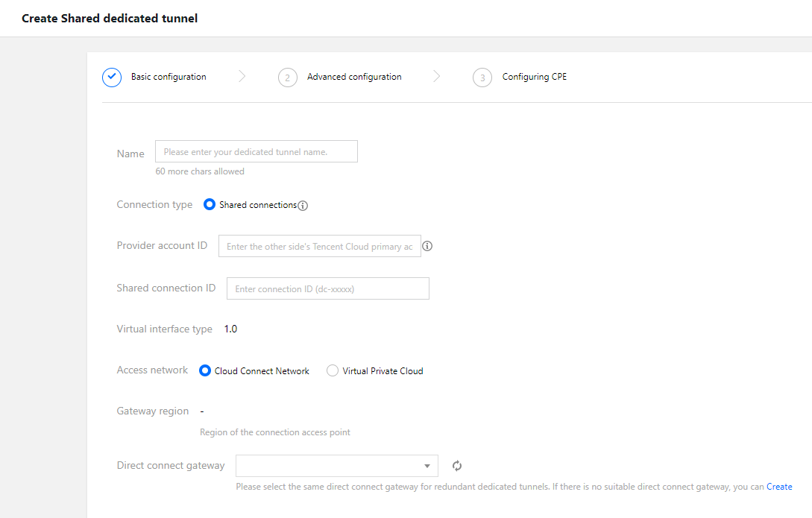Image resolution: width=812 pixels, height=518 pixels.
Task: Go to the Configuring CPE step
Action: (534, 77)
